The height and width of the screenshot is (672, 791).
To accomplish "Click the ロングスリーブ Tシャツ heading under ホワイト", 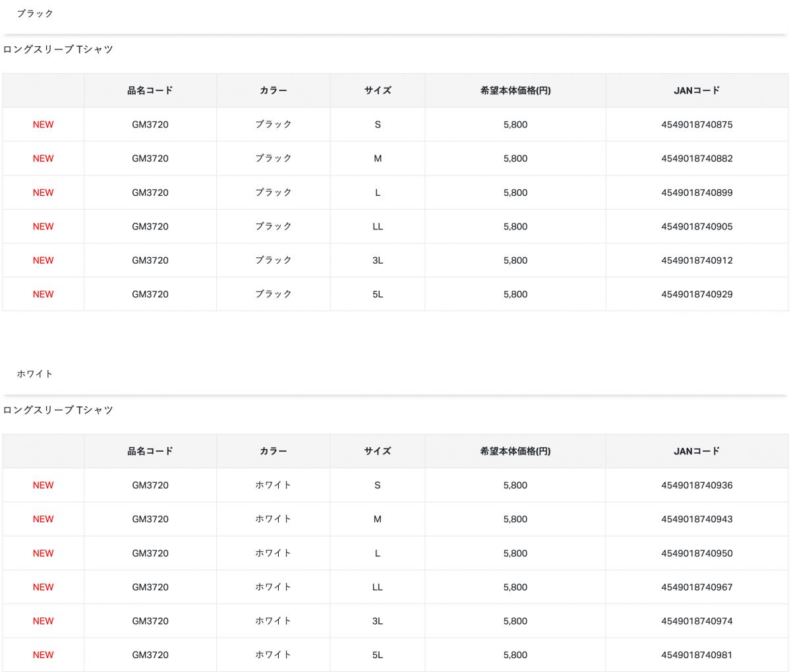I will [58, 410].
